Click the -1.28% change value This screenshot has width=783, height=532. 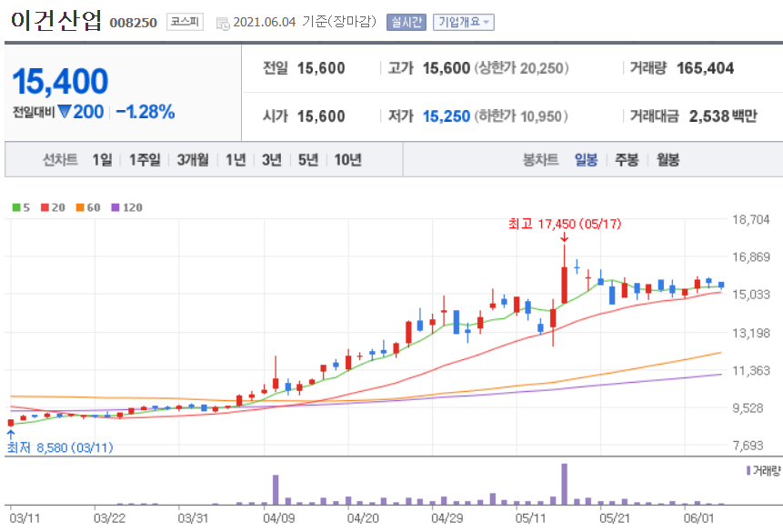point(146,112)
